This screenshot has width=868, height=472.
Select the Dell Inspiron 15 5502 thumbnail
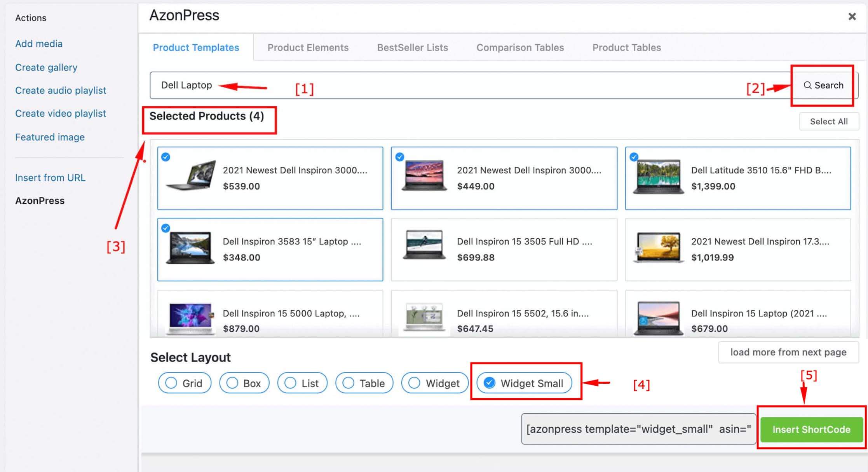(x=424, y=317)
